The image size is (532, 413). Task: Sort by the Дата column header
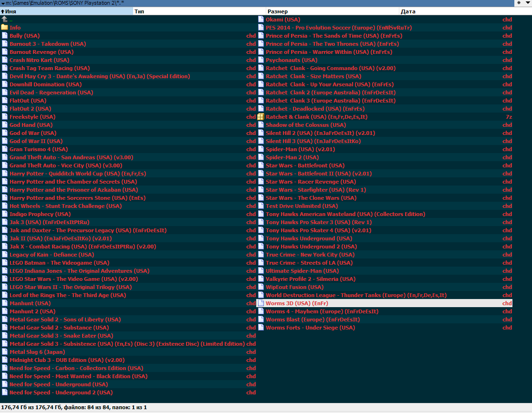click(466, 11)
